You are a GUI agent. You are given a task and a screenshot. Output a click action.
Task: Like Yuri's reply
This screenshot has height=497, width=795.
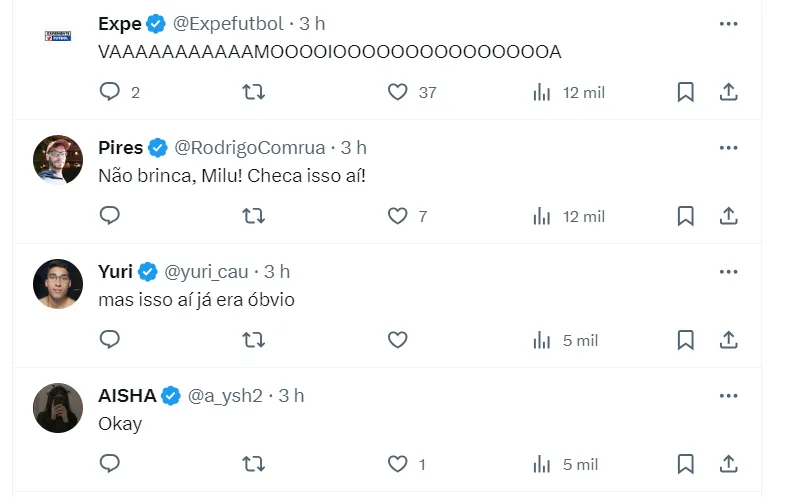(397, 340)
